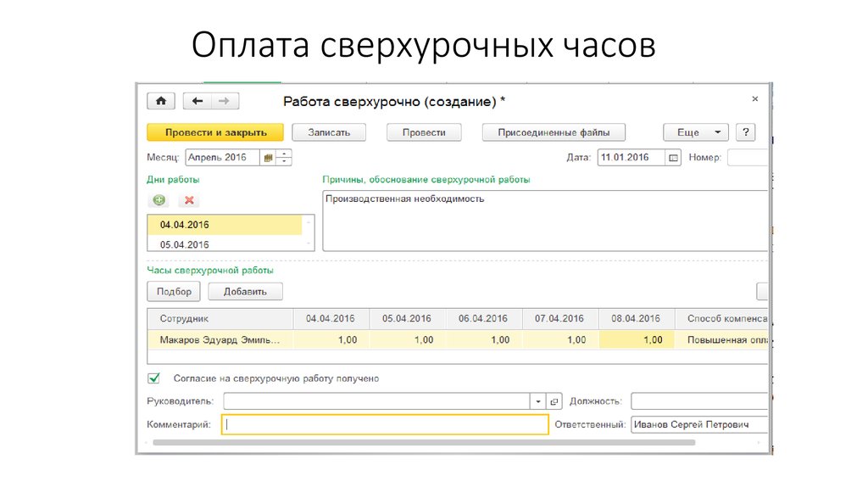Viewport: 868px width, 487px height.
Task: Click the green add work day icon
Action: tap(159, 200)
